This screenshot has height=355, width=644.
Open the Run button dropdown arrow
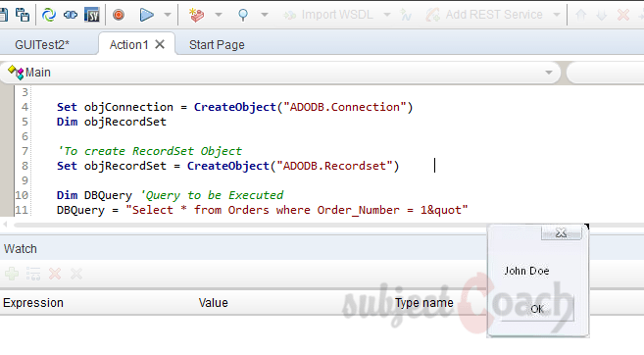click(x=168, y=16)
